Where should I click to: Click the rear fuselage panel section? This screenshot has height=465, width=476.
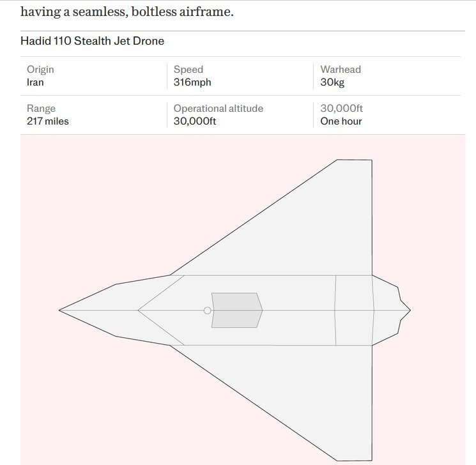pos(354,310)
